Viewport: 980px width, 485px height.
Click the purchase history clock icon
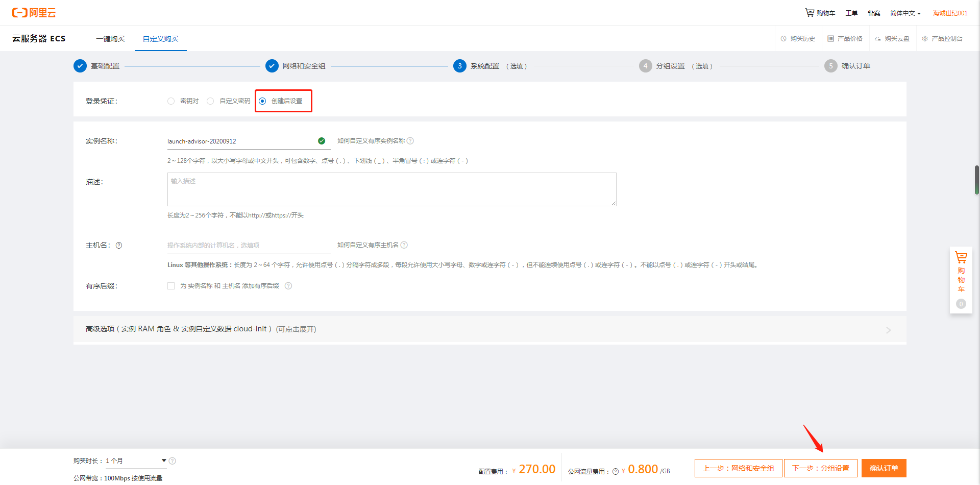[783, 39]
